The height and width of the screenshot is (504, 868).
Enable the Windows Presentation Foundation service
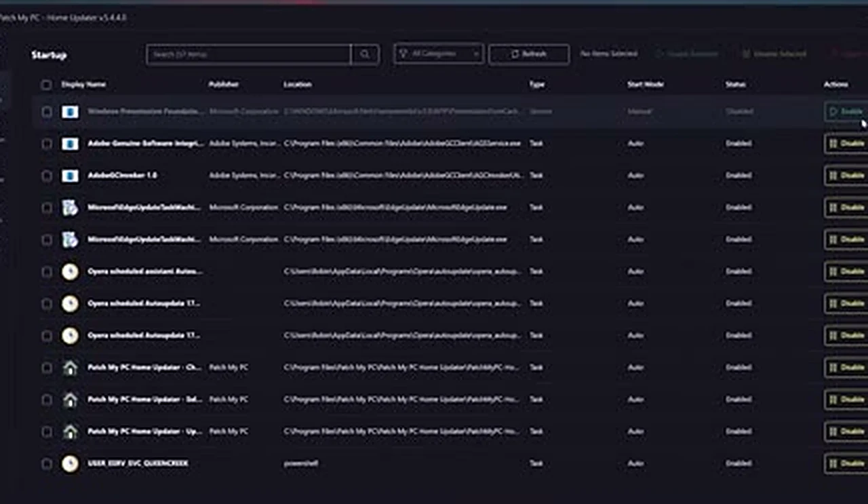[x=845, y=111]
